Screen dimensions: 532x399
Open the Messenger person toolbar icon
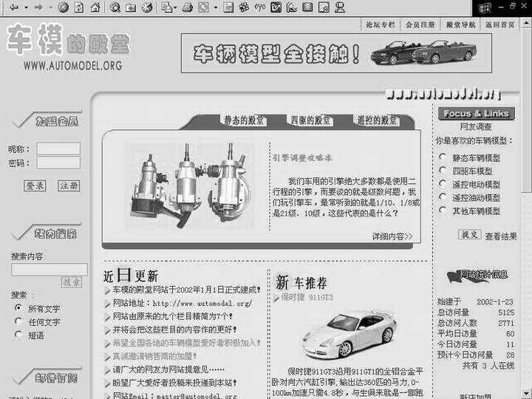click(340, 7)
